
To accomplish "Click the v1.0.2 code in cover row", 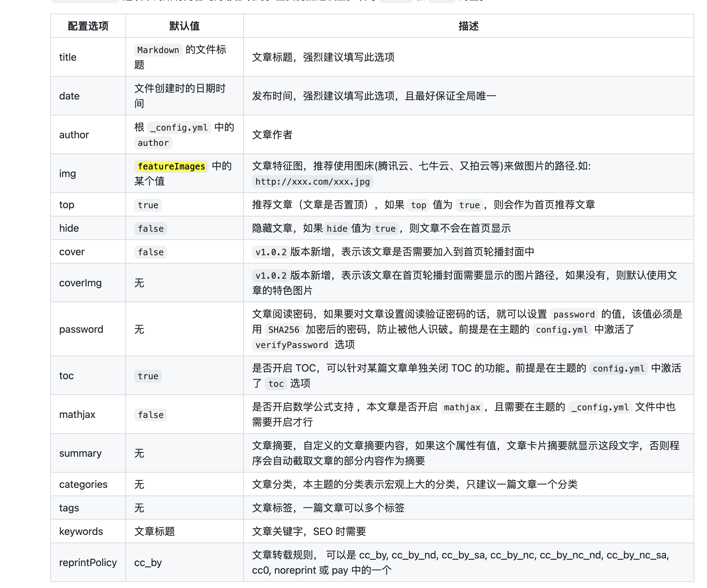I will 270,252.
